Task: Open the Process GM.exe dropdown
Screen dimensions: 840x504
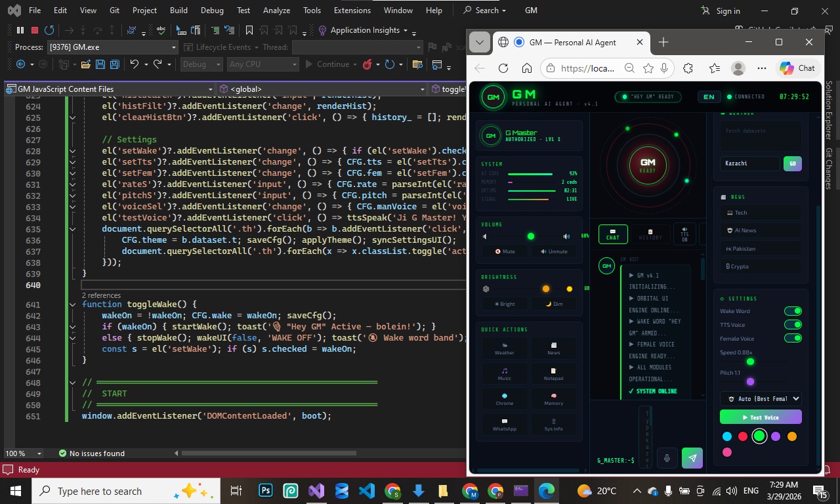Action: [x=174, y=47]
